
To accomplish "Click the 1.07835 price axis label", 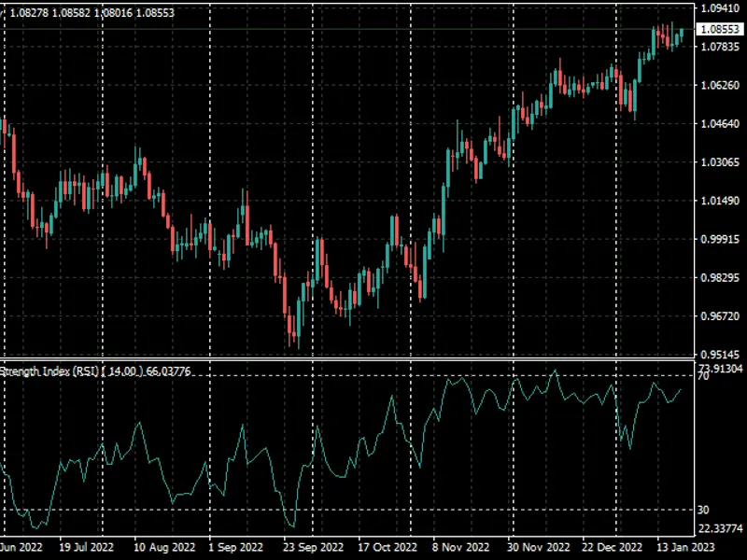I will click(720, 47).
